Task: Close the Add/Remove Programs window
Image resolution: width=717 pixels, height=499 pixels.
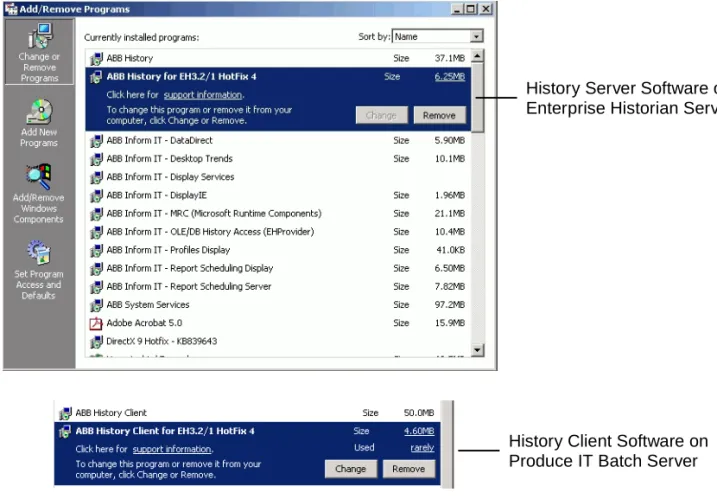Action: pos(486,9)
